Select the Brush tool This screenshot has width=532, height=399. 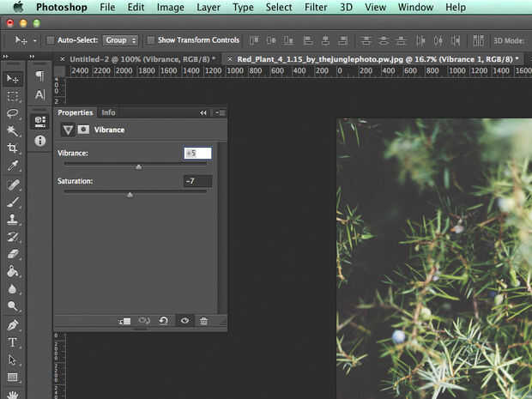coord(13,203)
